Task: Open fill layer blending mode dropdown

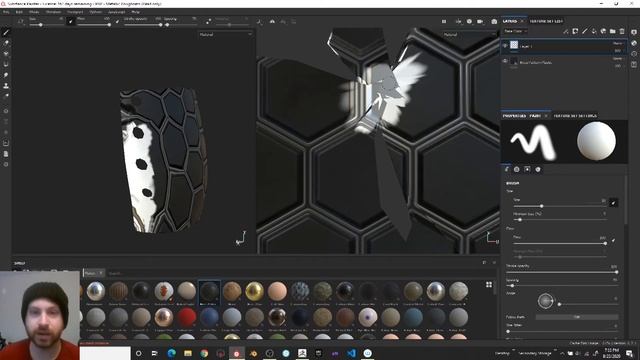Action: 618,58
